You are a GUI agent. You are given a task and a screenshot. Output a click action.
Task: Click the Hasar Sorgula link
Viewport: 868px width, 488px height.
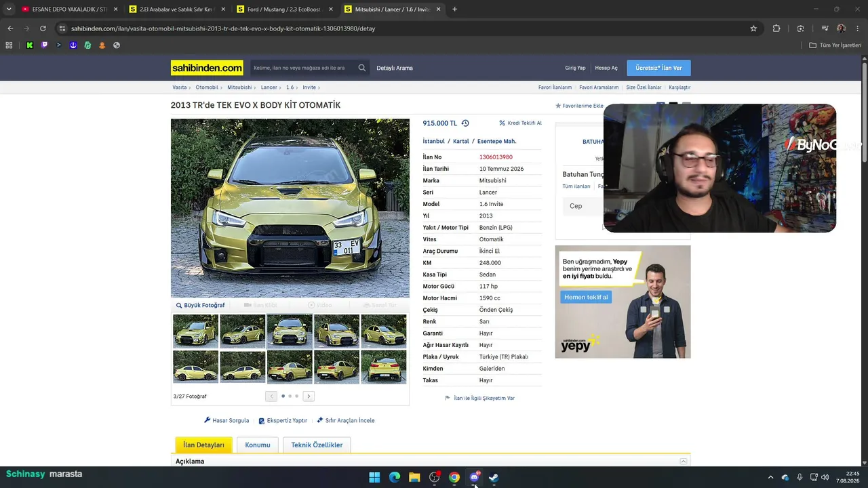[226, 420]
